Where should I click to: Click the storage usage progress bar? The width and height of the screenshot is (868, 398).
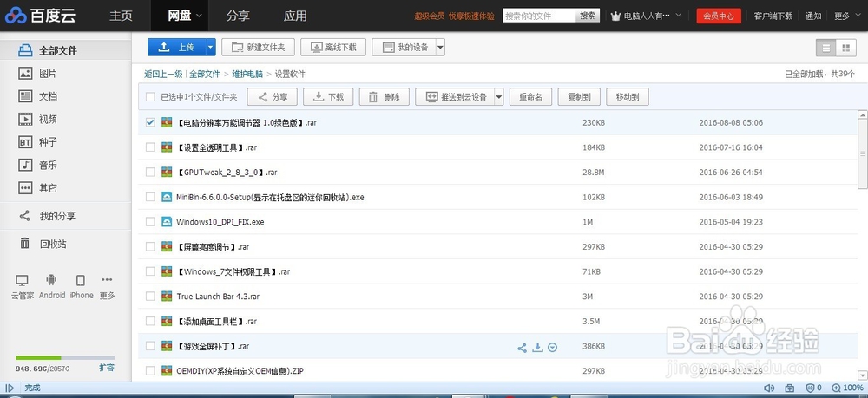(x=65, y=357)
